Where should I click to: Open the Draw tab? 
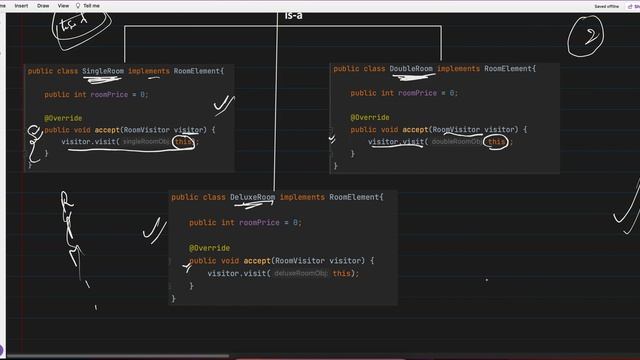point(43,6)
